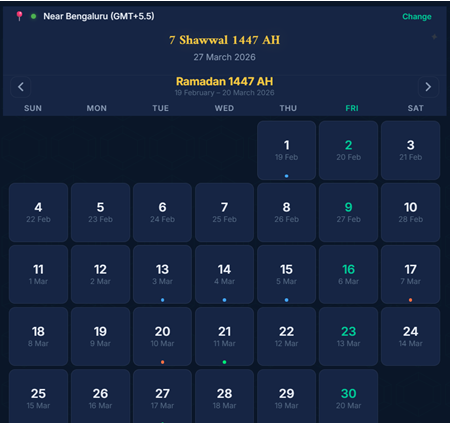Image resolution: width=450 pixels, height=423 pixels.
Task: Click the FRI weekday header
Action: click(352, 108)
